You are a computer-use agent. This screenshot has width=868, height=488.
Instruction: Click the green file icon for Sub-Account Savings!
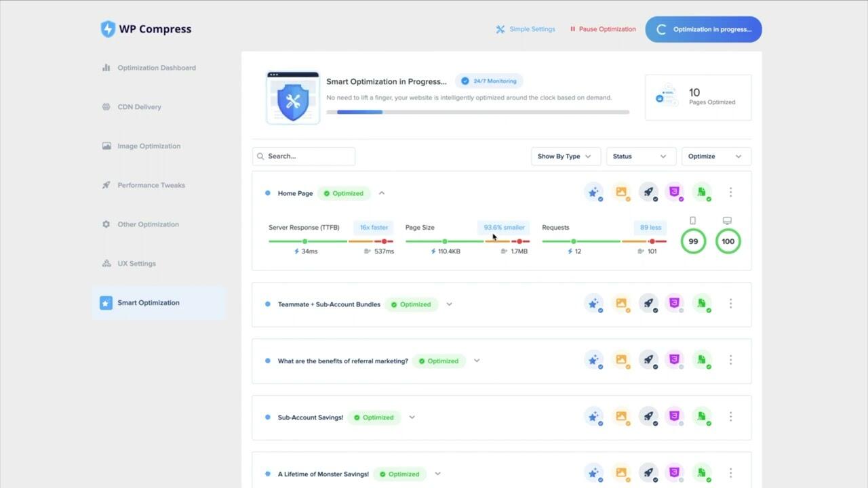702,417
